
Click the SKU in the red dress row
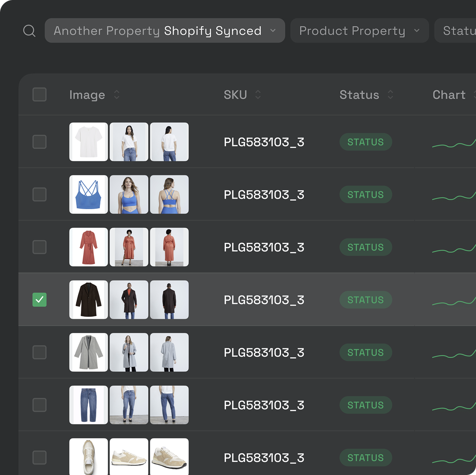[264, 247]
